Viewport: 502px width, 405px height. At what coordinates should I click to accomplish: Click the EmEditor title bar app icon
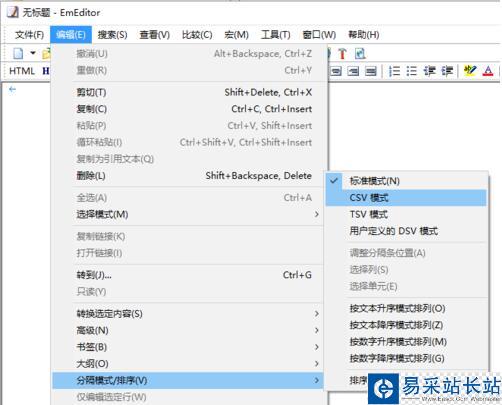click(13, 12)
